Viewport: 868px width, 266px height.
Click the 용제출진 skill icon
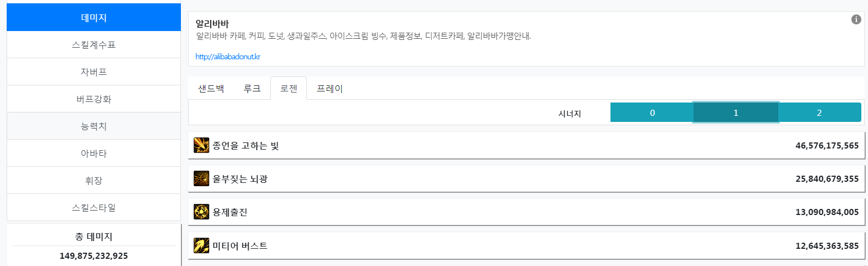(x=201, y=212)
